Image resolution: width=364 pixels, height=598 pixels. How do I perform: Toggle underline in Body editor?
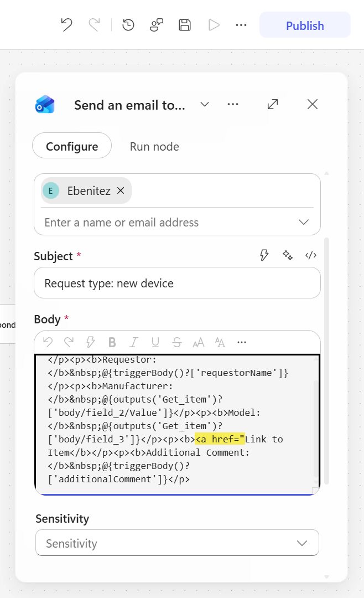tap(155, 343)
